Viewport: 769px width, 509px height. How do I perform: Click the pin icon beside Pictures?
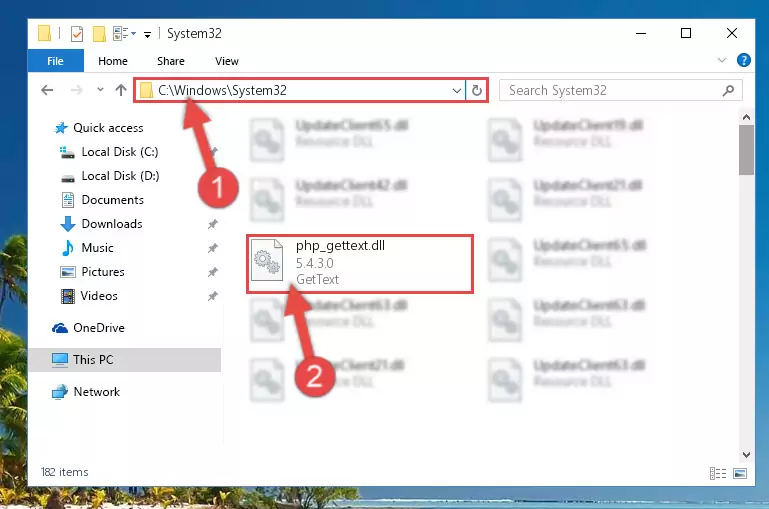[x=212, y=272]
